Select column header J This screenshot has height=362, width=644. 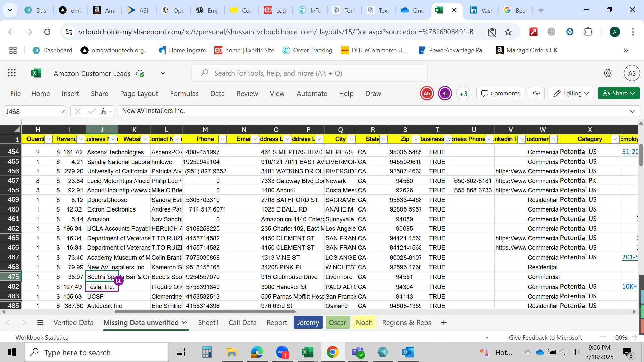coord(102,130)
